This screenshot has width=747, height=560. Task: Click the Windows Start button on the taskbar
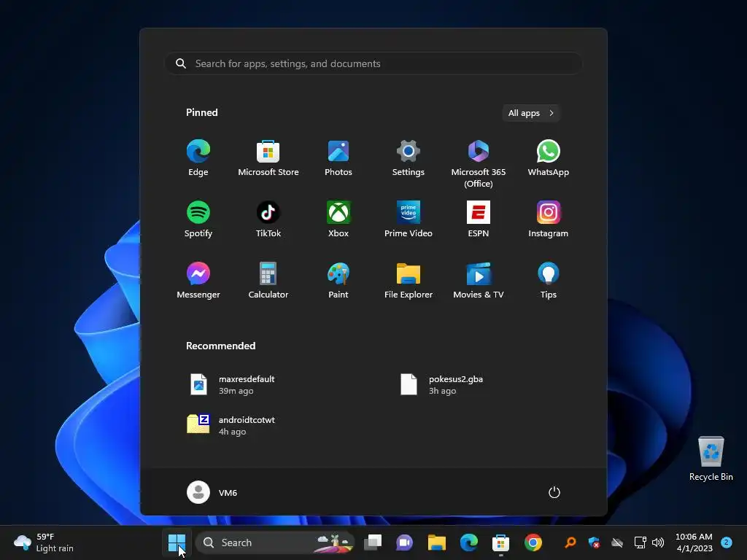coord(177,542)
